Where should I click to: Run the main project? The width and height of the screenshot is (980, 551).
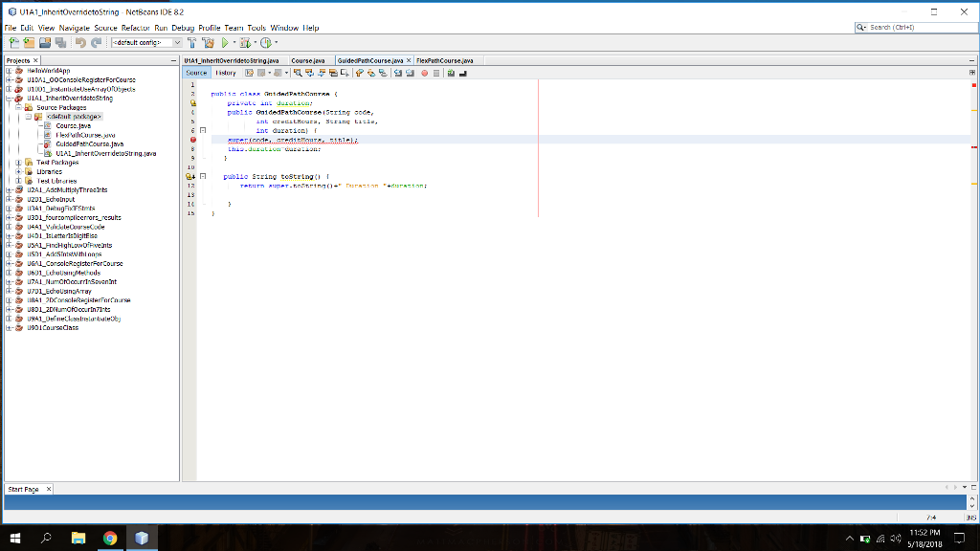click(x=224, y=42)
